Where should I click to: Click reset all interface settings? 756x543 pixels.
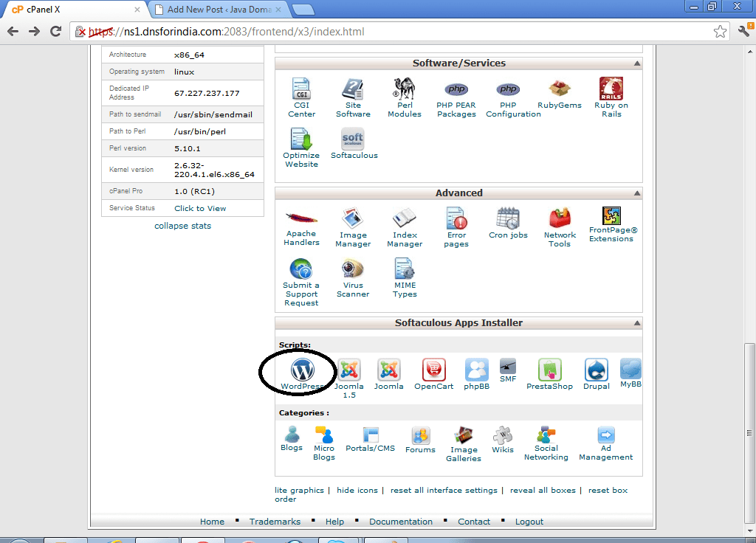(444, 490)
